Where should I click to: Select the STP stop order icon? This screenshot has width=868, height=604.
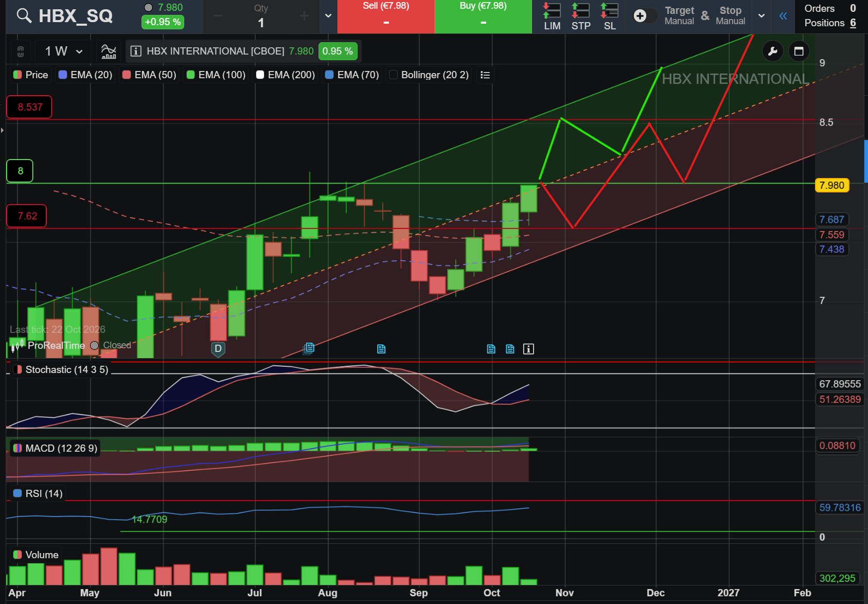[581, 16]
